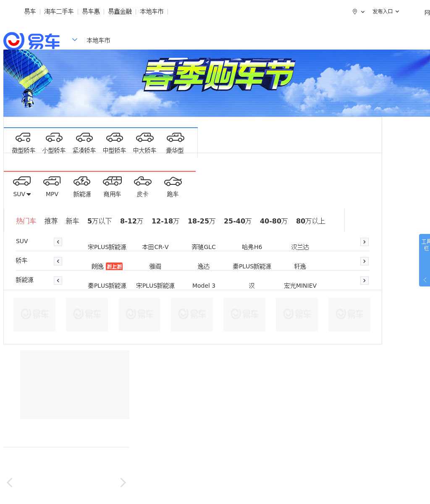The height and width of the screenshot is (504, 430).
Task: Select the 8-12万 price range tab
Action: [131, 221]
